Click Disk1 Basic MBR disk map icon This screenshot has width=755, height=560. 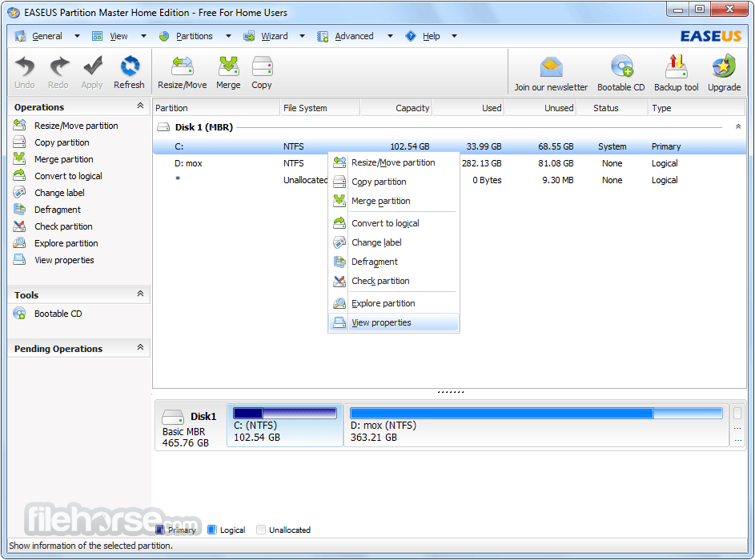click(173, 416)
